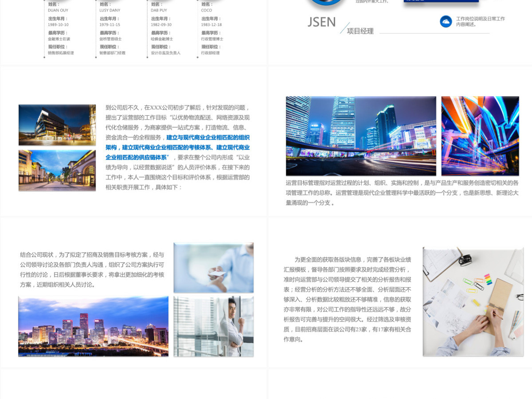Click the position text 设计总监及负责人
The width and height of the screenshot is (532, 399).
pos(165,53)
